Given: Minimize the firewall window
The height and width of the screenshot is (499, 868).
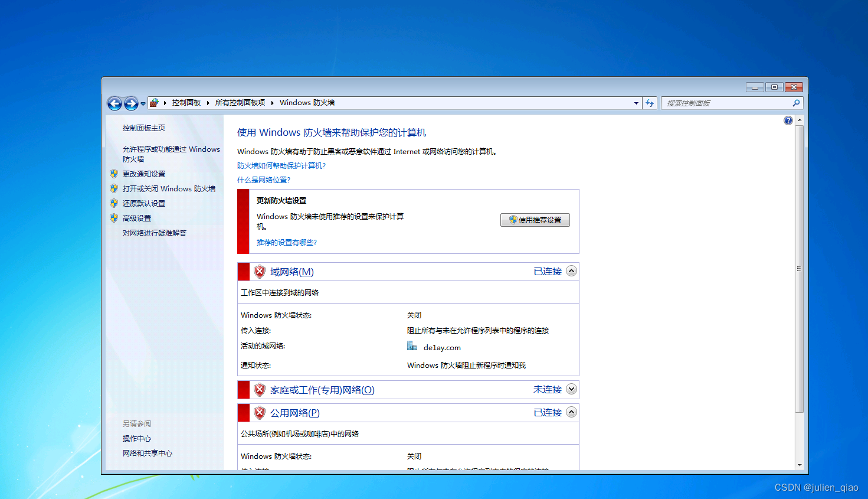Looking at the screenshot, I should pyautogui.click(x=755, y=87).
